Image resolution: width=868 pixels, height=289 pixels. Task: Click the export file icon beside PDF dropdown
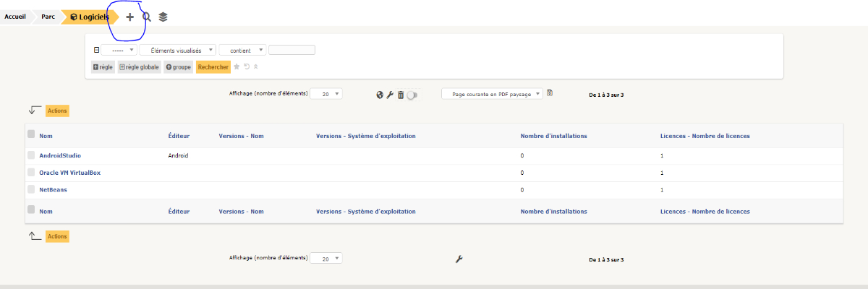[550, 93]
